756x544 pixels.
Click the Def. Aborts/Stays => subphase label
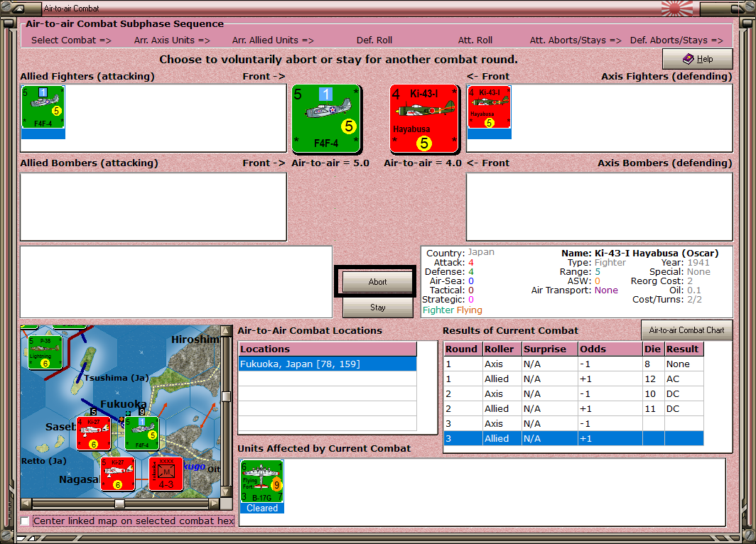click(676, 40)
